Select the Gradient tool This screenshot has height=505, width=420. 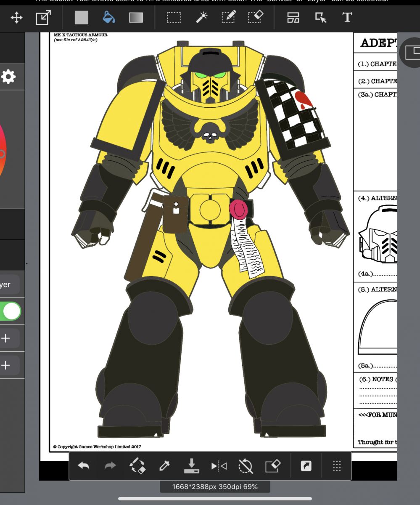[x=136, y=18]
